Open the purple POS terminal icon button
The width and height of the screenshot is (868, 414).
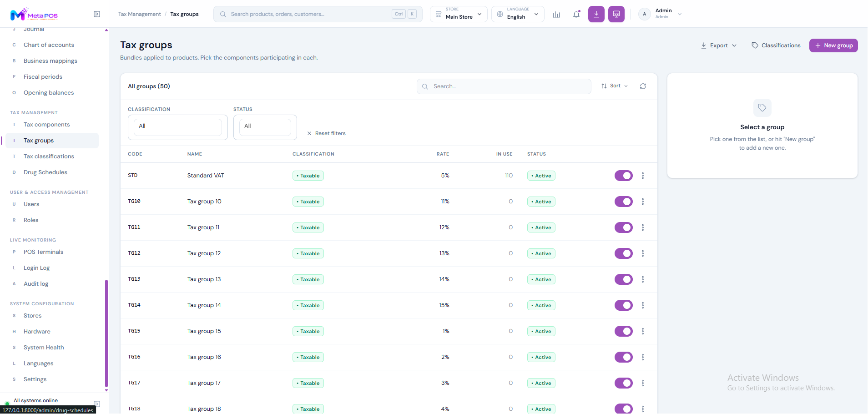(616, 14)
